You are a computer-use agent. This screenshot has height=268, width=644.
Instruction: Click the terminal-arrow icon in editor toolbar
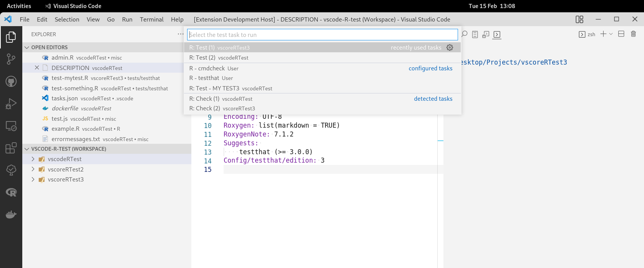click(497, 34)
